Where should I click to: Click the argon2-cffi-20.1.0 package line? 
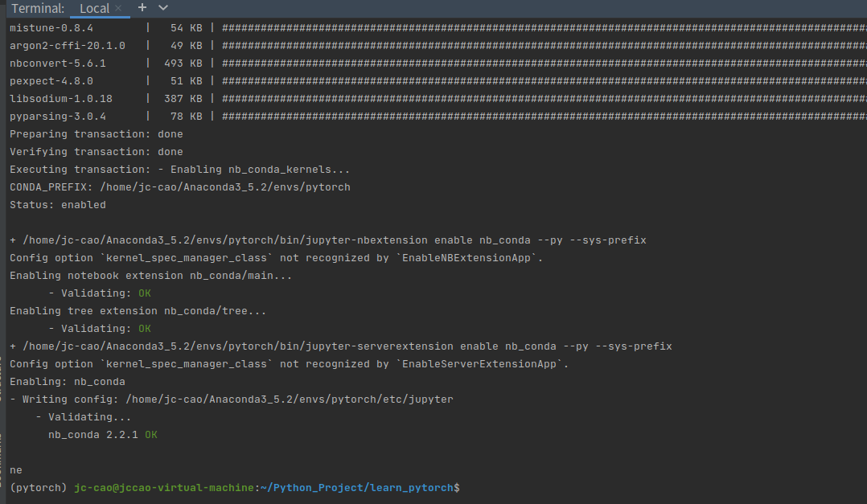tap(438, 45)
